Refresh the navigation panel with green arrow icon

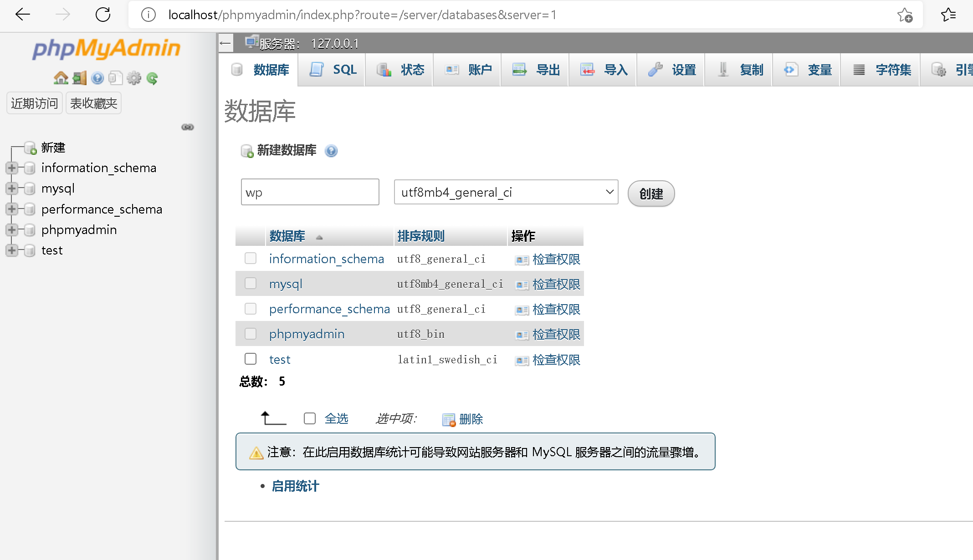coord(152,78)
